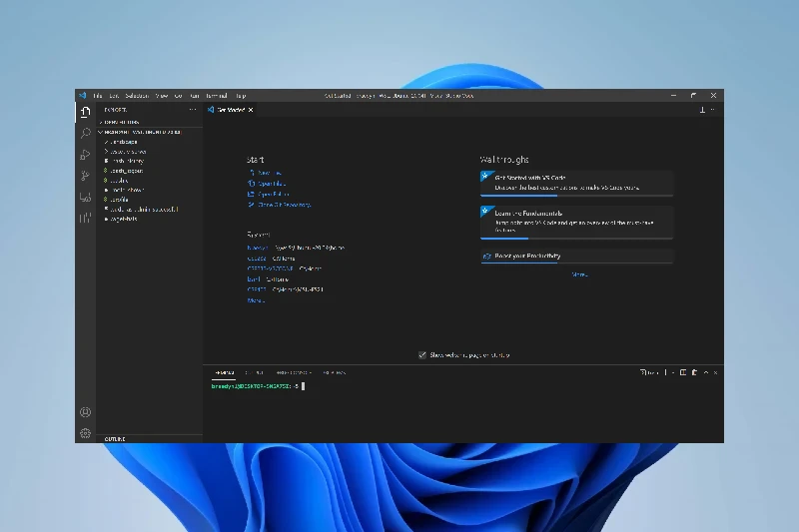Click star badge on Learn the Fundamentals
This screenshot has width=799, height=532.
point(485,212)
